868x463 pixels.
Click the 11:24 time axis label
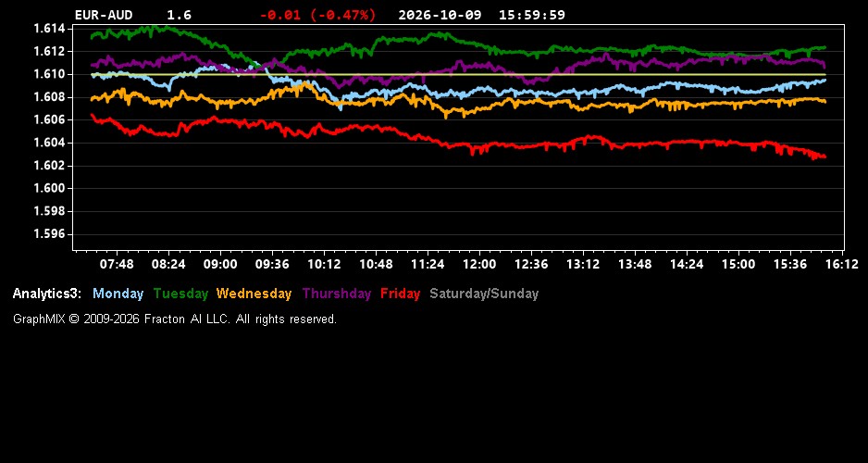428,264
